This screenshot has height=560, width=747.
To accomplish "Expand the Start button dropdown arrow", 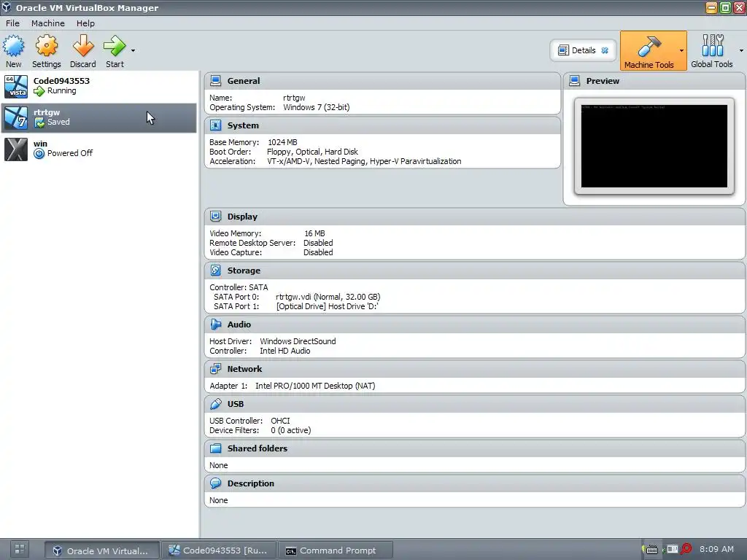I will (x=133, y=50).
